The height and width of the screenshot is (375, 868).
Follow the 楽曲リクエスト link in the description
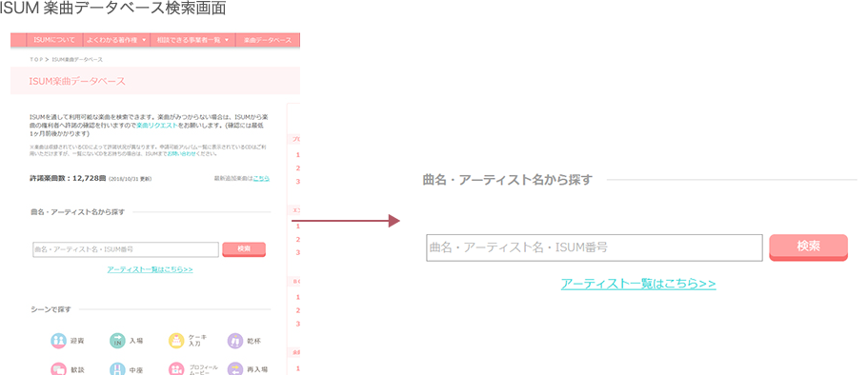click(157, 126)
